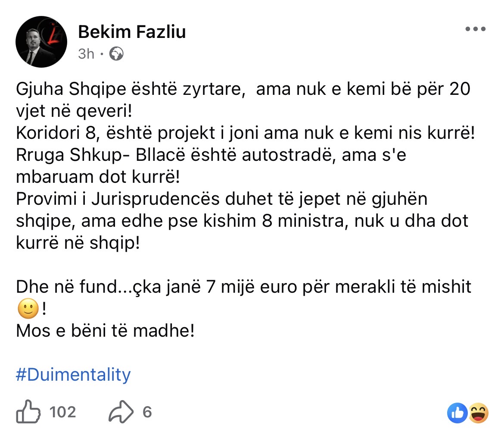The height and width of the screenshot is (435, 504).
Task: View the 102 likes count
Action: click(63, 412)
